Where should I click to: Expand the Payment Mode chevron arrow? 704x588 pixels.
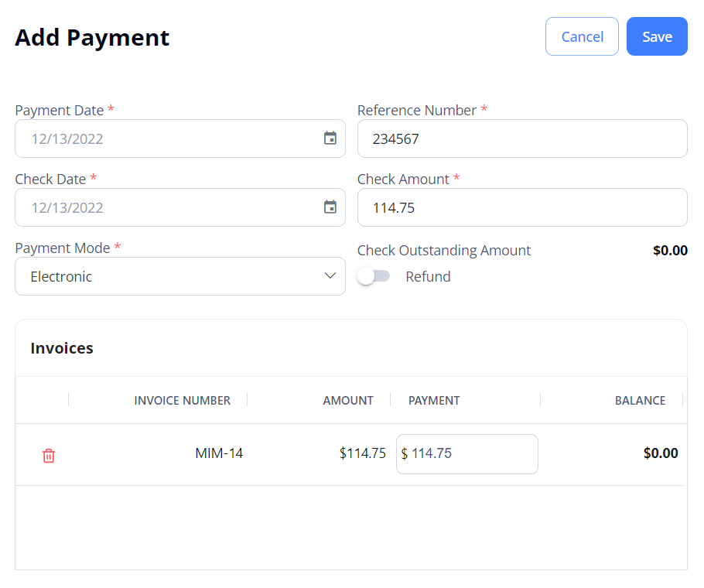coord(330,275)
